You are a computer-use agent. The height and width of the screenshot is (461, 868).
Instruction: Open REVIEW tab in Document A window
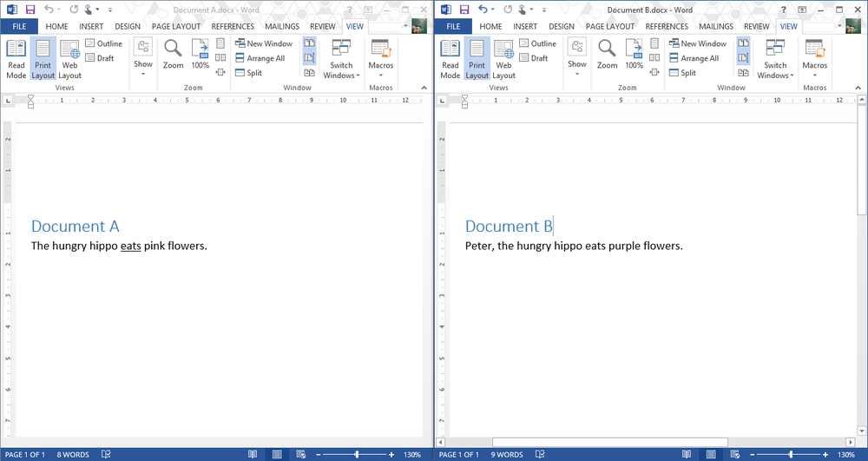[323, 26]
